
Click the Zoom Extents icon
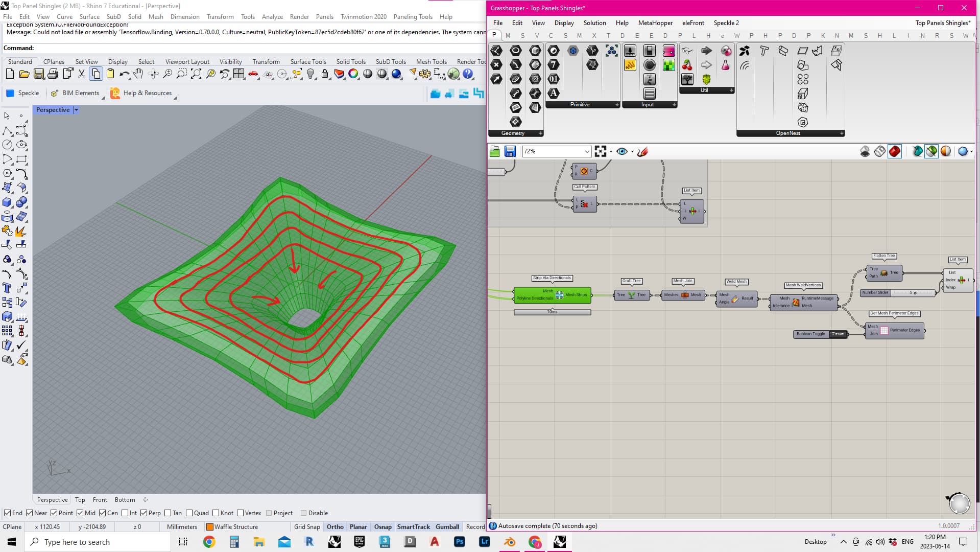pyautogui.click(x=196, y=74)
